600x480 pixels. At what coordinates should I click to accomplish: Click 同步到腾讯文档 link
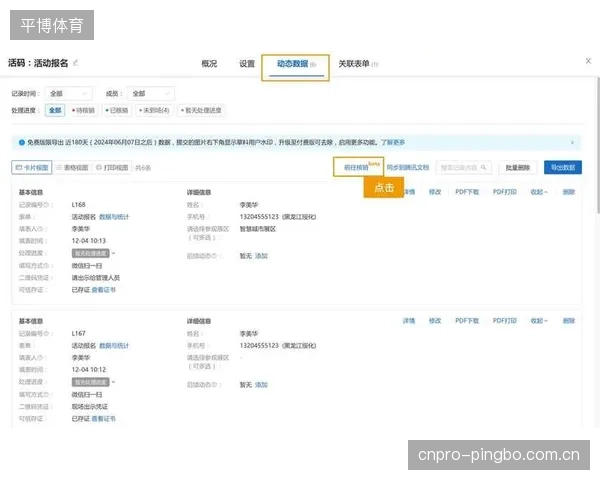coord(408,168)
